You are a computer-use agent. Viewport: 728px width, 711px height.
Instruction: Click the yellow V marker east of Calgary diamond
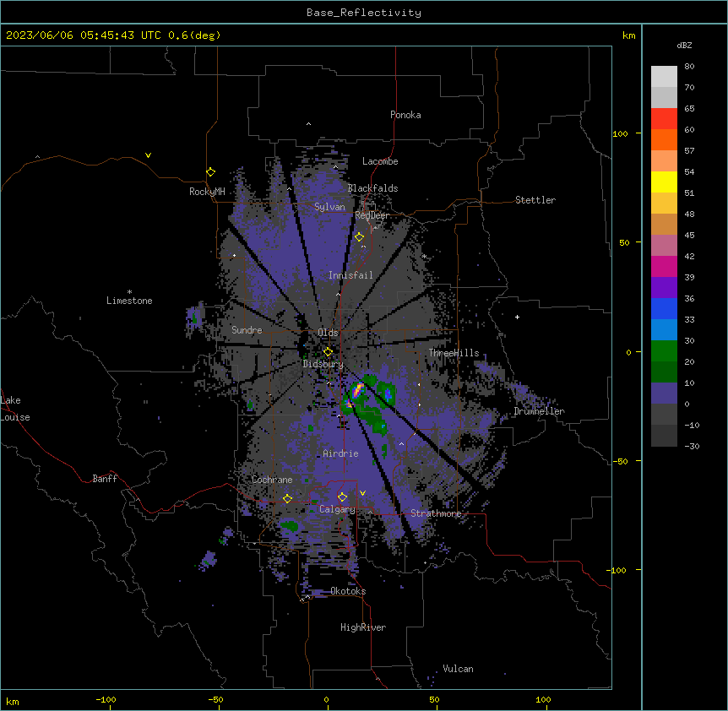[362, 493]
